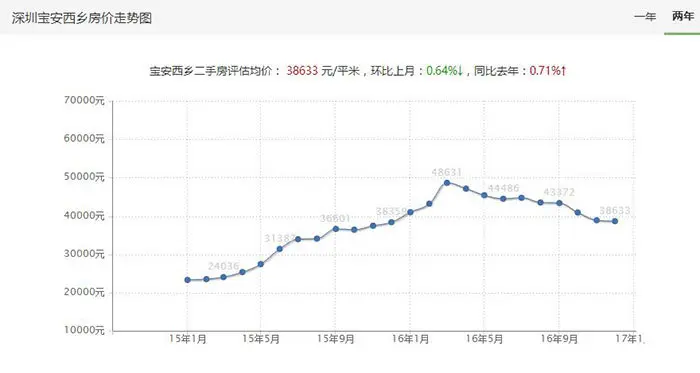Click the red 0.71% year-over-year value
The width and height of the screenshot is (700, 373).
(548, 70)
